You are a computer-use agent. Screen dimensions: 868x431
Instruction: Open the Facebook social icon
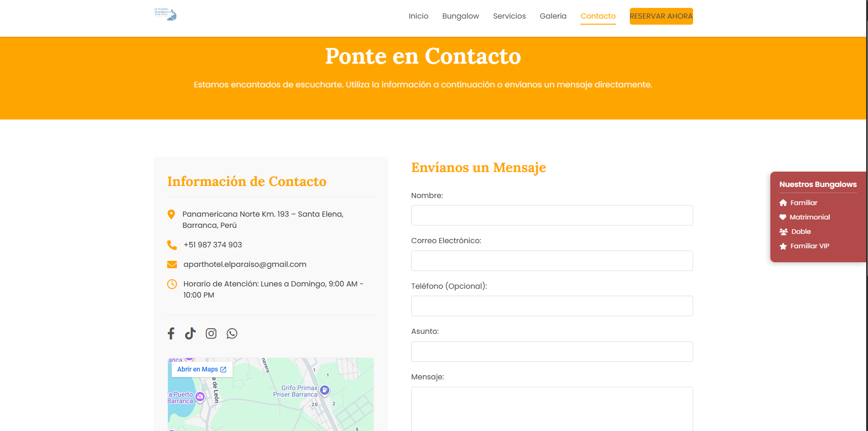click(171, 333)
